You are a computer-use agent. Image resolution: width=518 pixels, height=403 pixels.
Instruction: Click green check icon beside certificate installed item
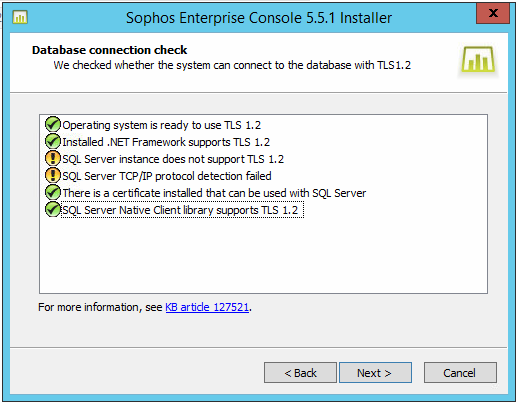pyautogui.click(x=53, y=192)
